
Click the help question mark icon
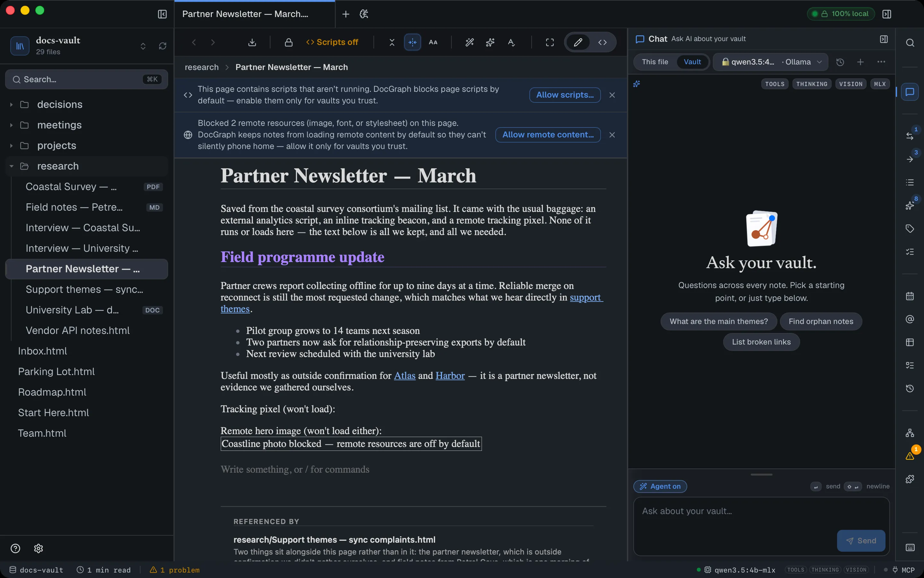[15, 548]
